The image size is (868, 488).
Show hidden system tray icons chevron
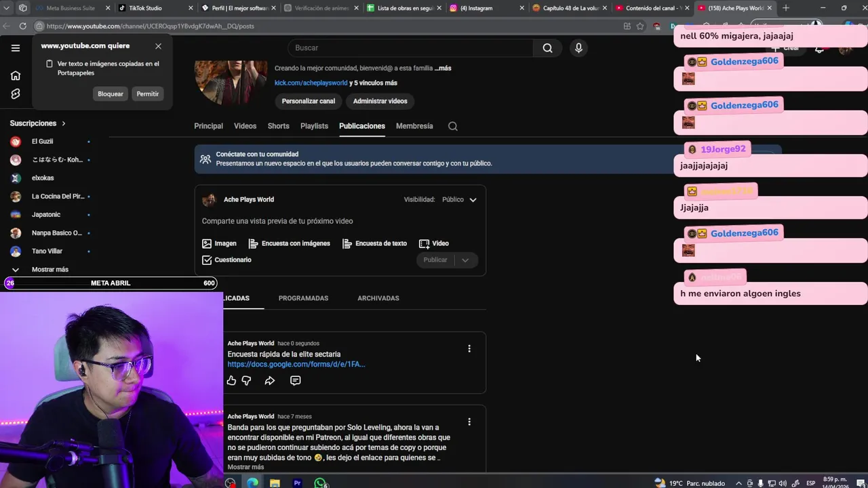(x=738, y=483)
